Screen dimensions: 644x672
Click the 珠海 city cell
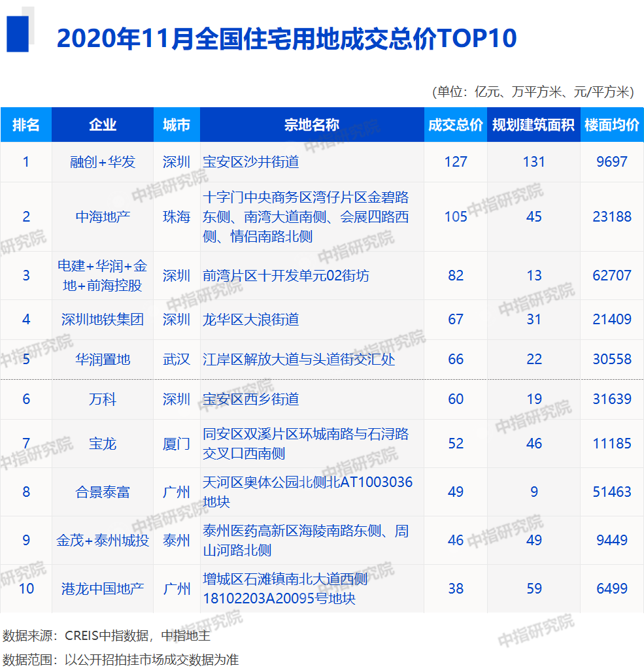[x=177, y=217]
